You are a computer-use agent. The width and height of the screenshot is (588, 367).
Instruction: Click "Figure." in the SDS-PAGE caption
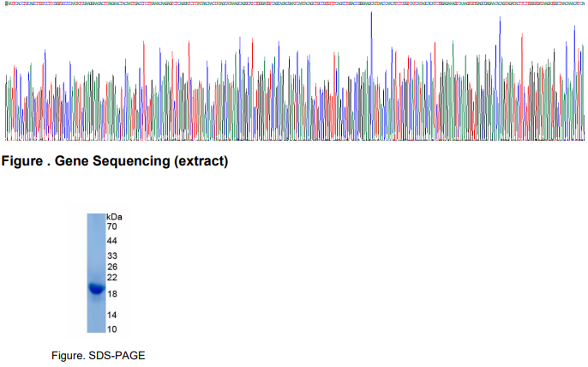[69, 355]
